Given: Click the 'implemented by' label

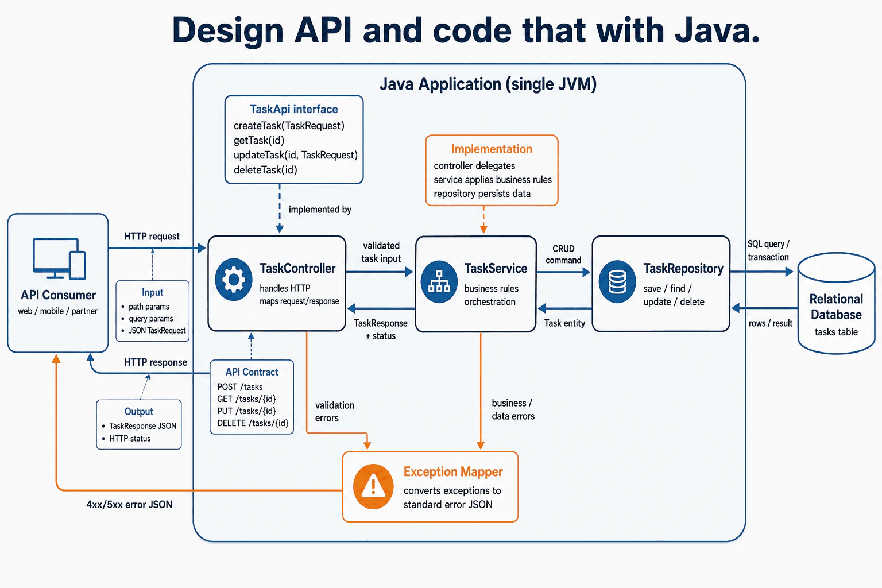Looking at the screenshot, I should pyautogui.click(x=320, y=210).
